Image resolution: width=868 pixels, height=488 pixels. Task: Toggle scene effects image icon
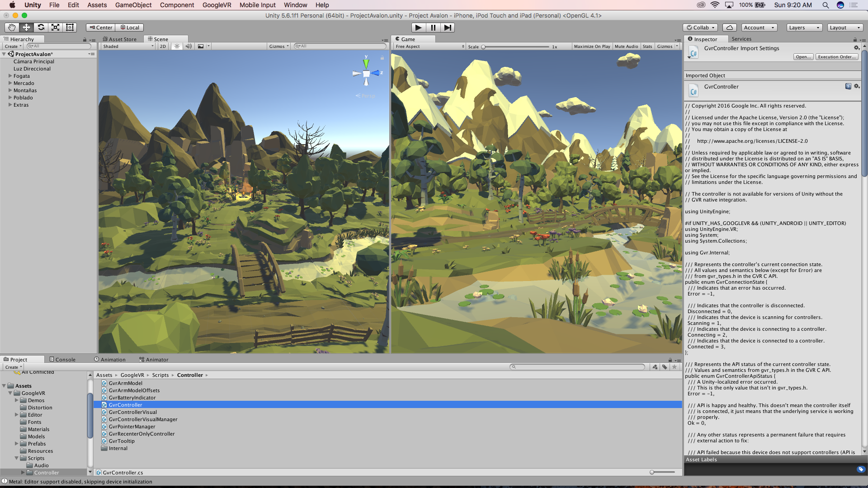201,46
